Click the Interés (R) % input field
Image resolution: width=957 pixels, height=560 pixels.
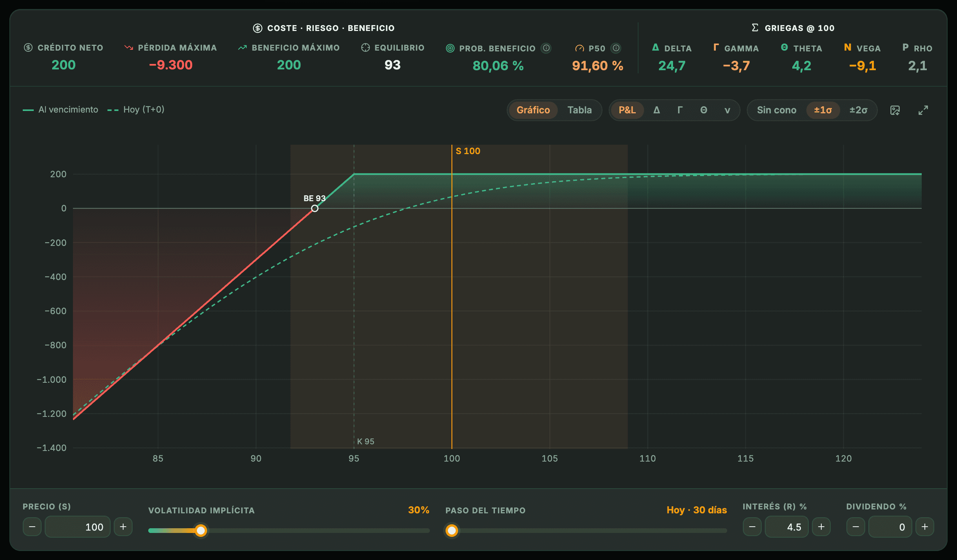pyautogui.click(x=787, y=527)
